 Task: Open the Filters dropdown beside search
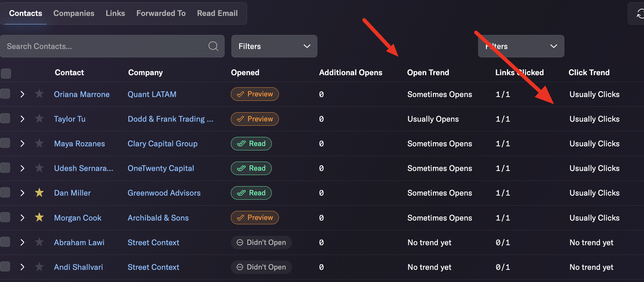[x=274, y=46]
